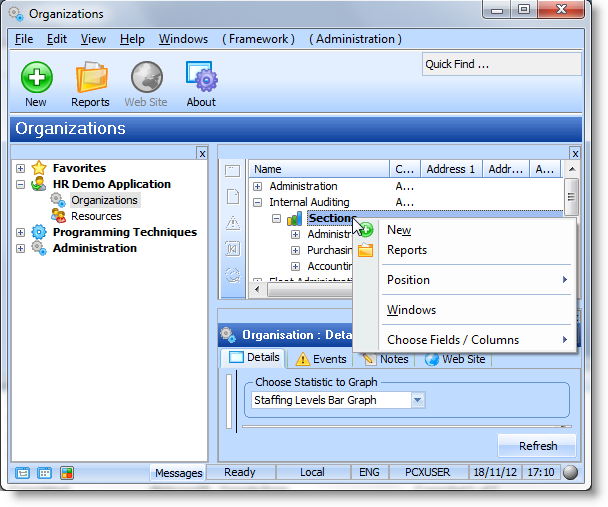Click the warning triangle icon in side strip
The width and height of the screenshot is (608, 507).
pos(233,223)
